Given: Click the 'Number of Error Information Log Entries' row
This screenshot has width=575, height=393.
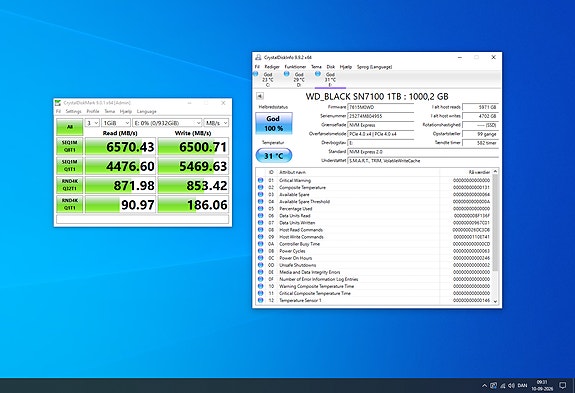Looking at the screenshot, I should (x=374, y=279).
